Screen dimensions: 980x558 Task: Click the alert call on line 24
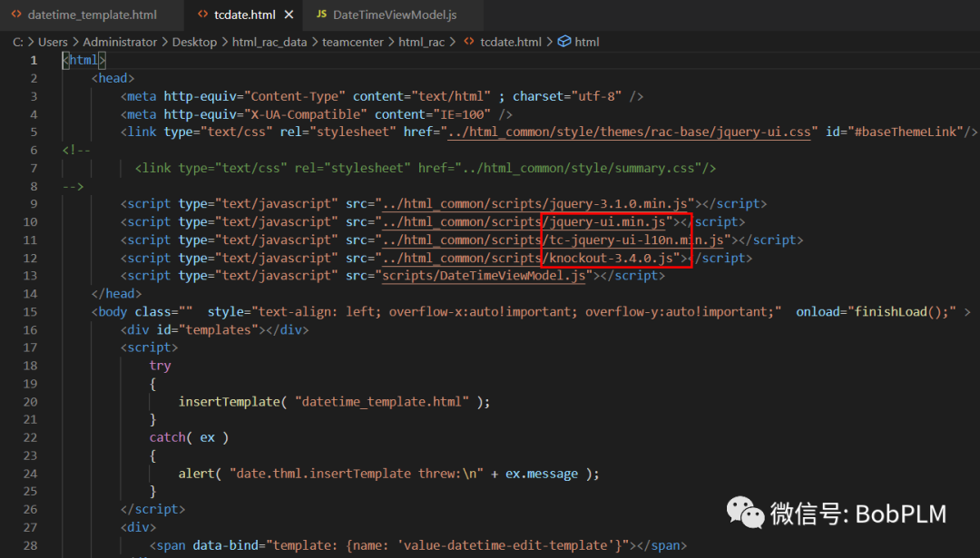196,474
